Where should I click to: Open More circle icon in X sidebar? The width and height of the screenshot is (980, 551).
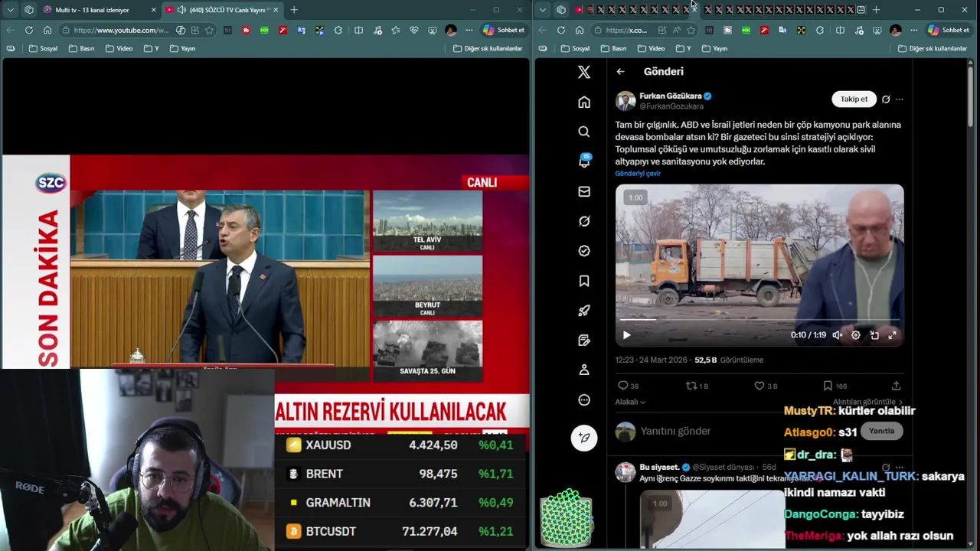(x=584, y=399)
